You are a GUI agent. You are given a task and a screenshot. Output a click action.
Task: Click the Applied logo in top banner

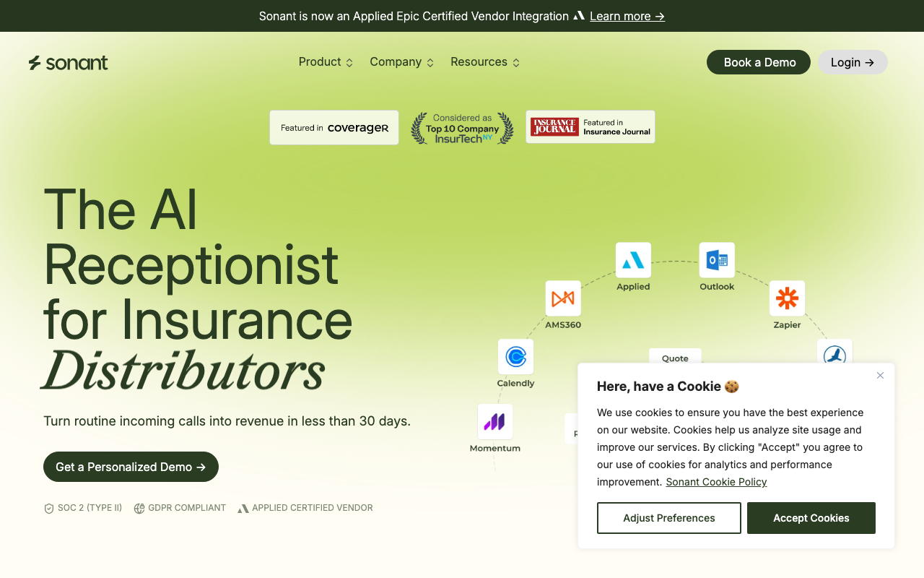(579, 16)
